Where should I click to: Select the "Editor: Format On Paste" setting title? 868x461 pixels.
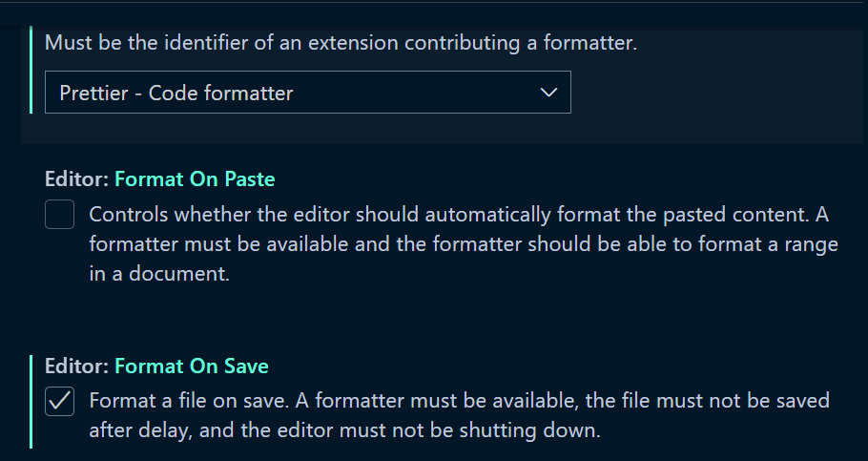(x=159, y=178)
